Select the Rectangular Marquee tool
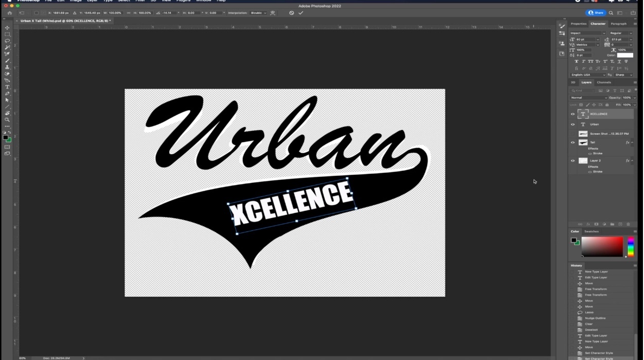The height and width of the screenshot is (360, 644). (7, 34)
